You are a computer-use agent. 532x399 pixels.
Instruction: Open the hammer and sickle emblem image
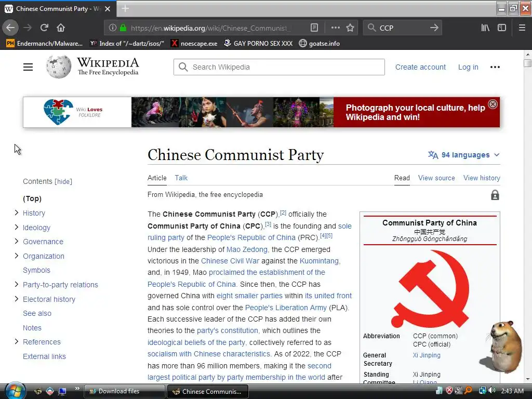click(x=430, y=289)
